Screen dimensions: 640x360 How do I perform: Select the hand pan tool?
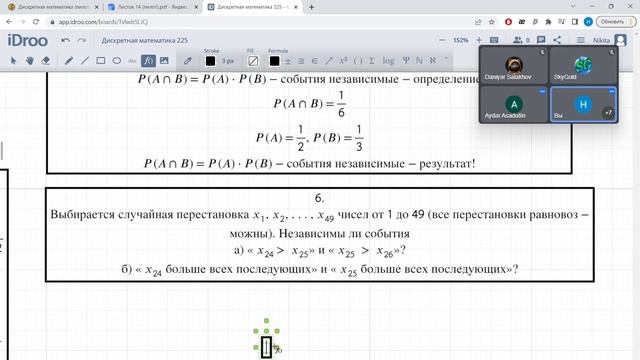point(30,61)
